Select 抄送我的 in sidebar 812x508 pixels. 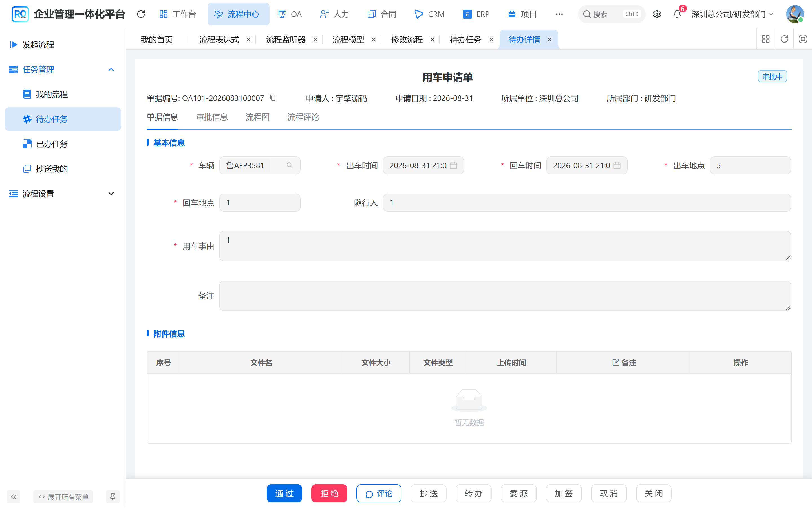63,169
